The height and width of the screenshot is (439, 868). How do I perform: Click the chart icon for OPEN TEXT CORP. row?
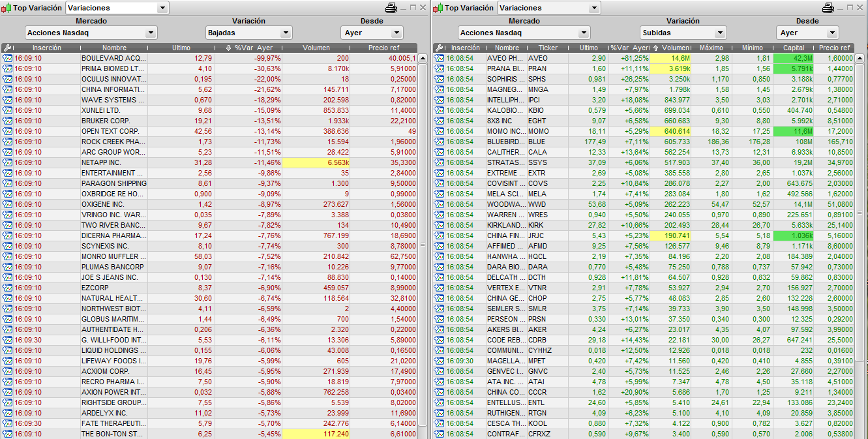point(7,131)
